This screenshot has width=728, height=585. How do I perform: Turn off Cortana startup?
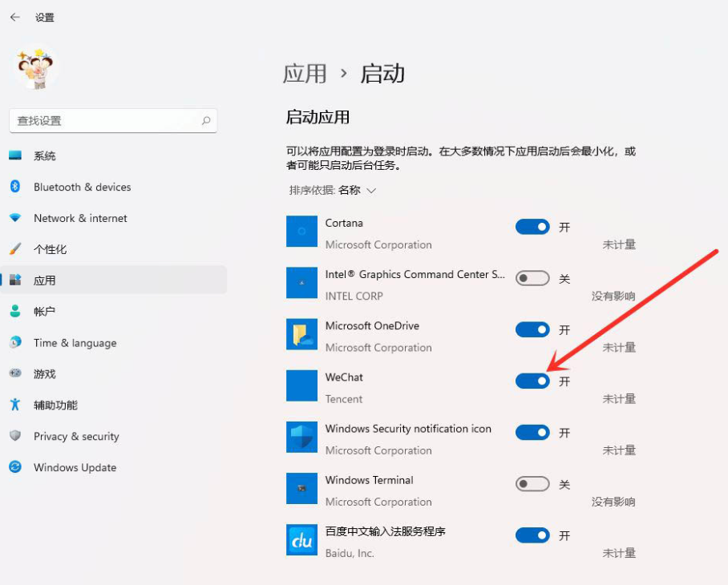(532, 227)
